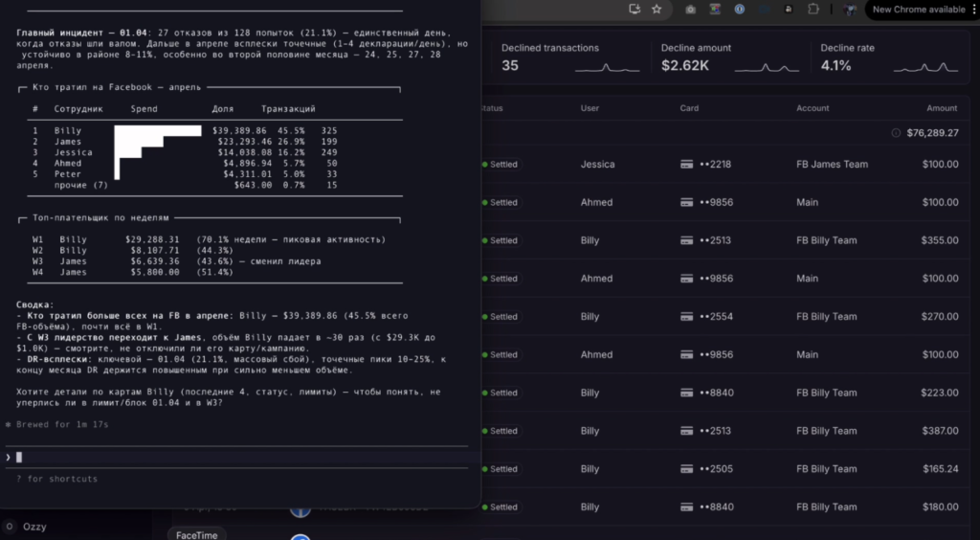This screenshot has width=980, height=540.
Task: Open the Declined transactions 35 card
Action: click(x=571, y=57)
